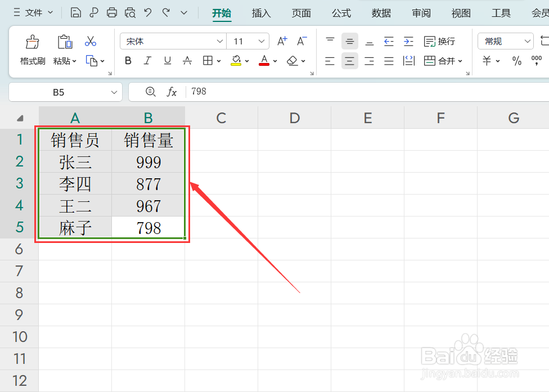This screenshot has height=392, width=549.
Task: Increase font size with the A+ icon
Action: [282, 40]
